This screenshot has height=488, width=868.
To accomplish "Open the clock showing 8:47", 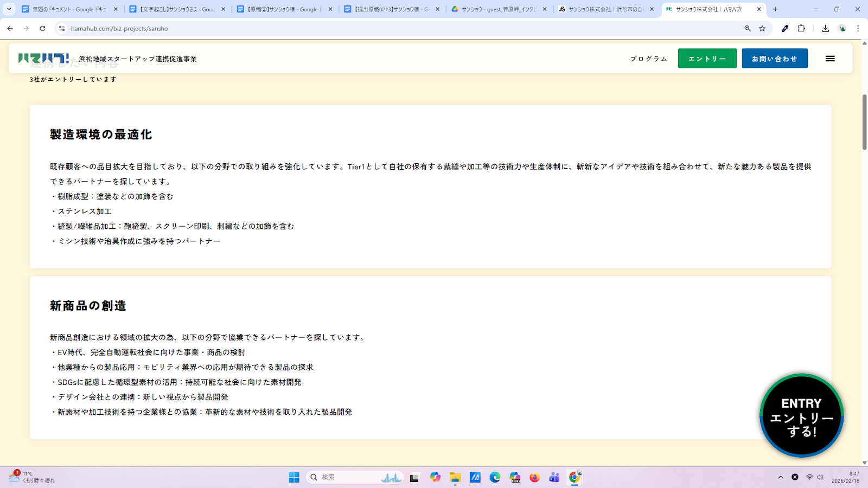I will pyautogui.click(x=846, y=477).
